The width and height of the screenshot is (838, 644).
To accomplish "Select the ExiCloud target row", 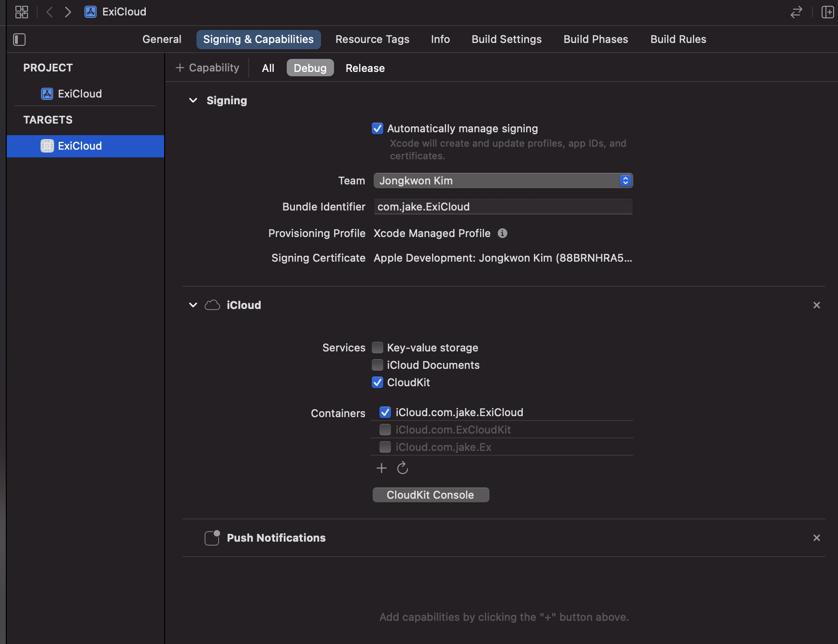I will tap(85, 146).
